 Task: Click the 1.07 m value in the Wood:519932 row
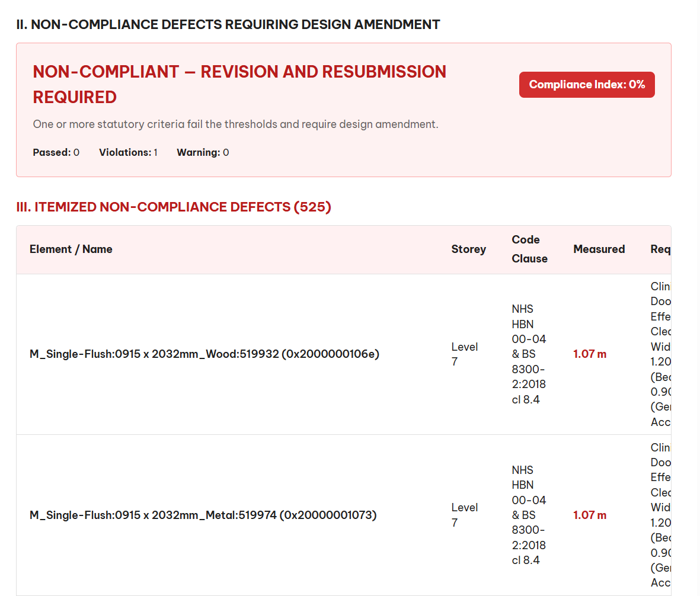[590, 354]
